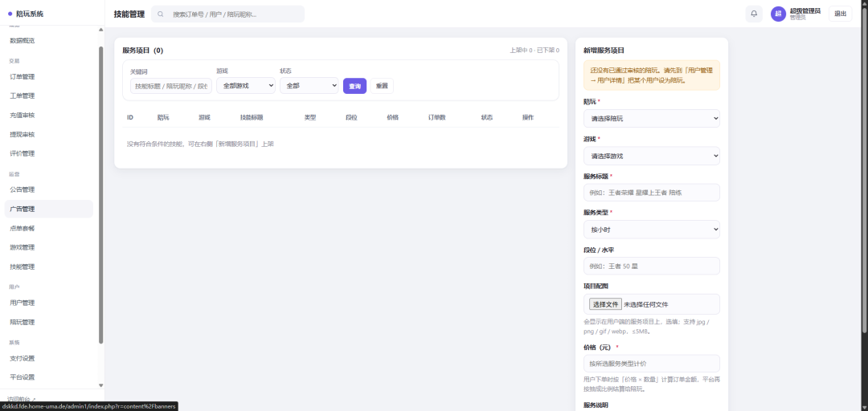Open the 状态 filter dropdown (全部)
This screenshot has height=411, width=868.
click(309, 86)
